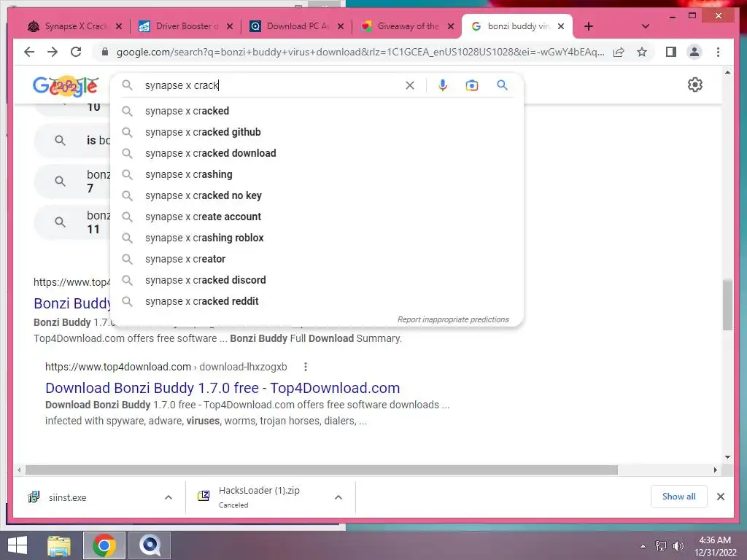
Task: Show hidden system tray icons
Action: [643, 546]
